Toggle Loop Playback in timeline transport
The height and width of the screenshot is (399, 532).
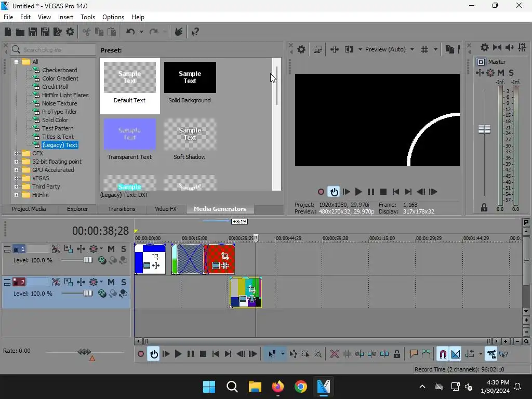[x=154, y=354]
